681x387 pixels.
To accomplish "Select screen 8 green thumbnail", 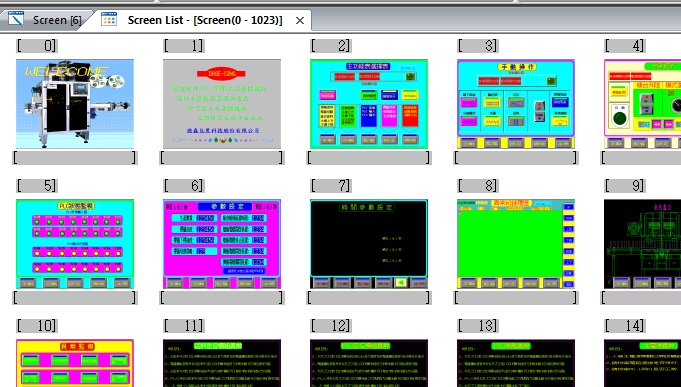I will coord(516,244).
